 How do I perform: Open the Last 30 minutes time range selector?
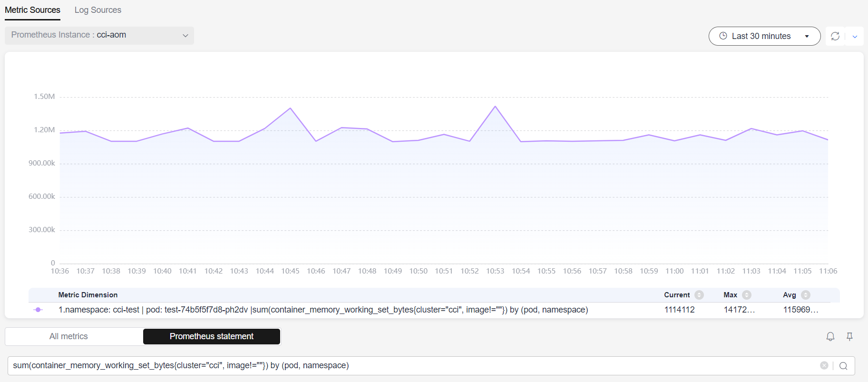pos(764,36)
